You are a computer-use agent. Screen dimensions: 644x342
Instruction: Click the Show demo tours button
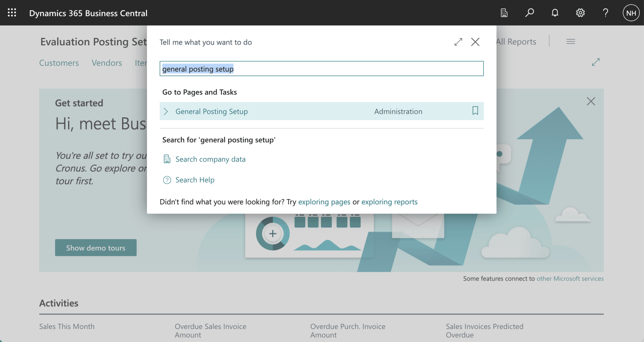[96, 248]
